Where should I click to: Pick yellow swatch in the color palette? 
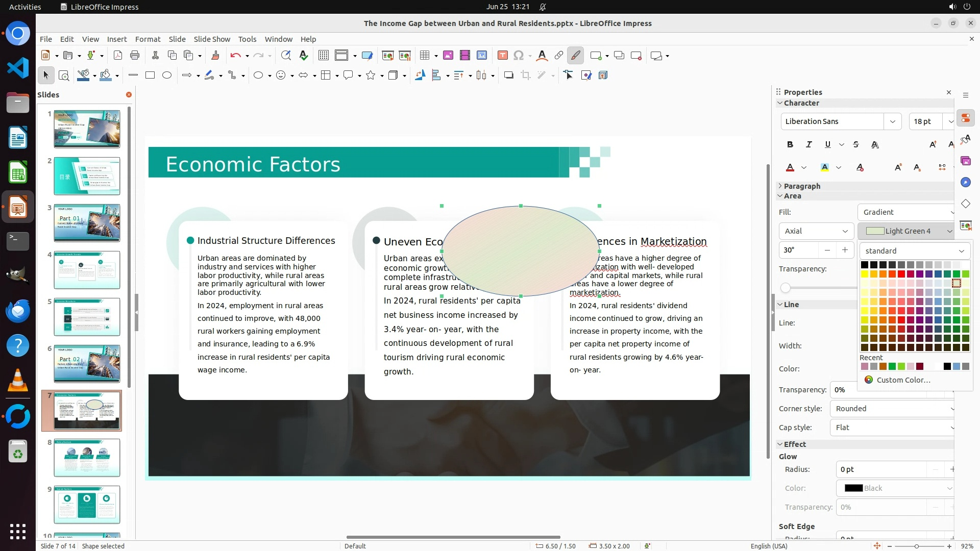pyautogui.click(x=865, y=274)
